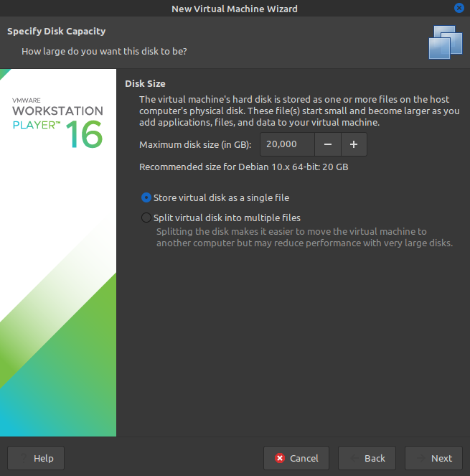The height and width of the screenshot is (476, 470).
Task: Decrease disk size with the minus button
Action: tap(328, 144)
